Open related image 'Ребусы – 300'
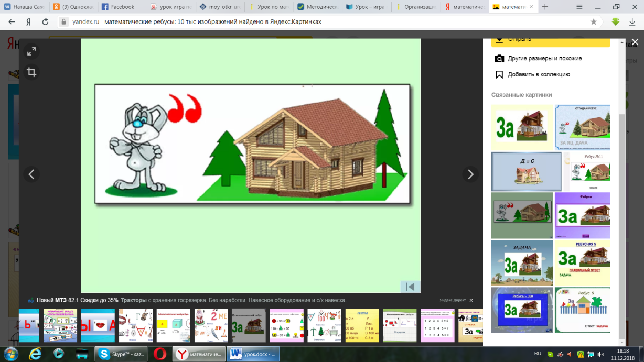This screenshot has height=362, width=644. coord(522,310)
